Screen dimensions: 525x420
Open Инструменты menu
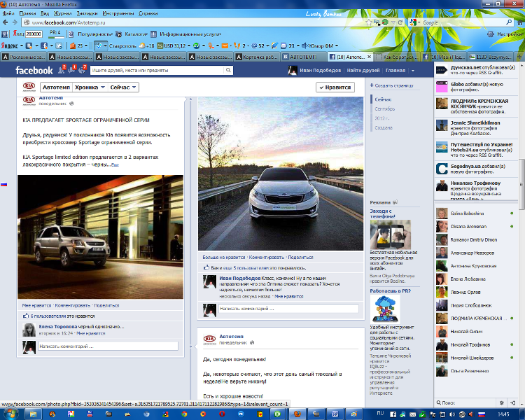coord(118,13)
